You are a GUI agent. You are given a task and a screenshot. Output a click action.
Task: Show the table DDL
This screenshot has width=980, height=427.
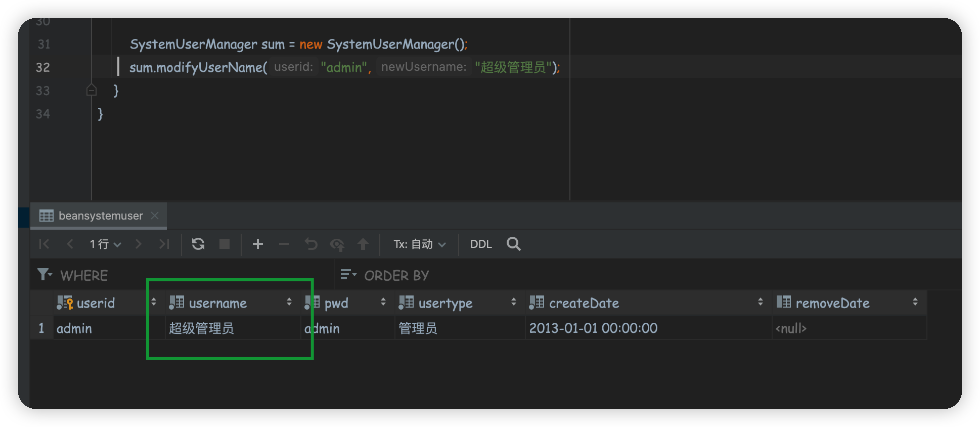[x=481, y=244]
